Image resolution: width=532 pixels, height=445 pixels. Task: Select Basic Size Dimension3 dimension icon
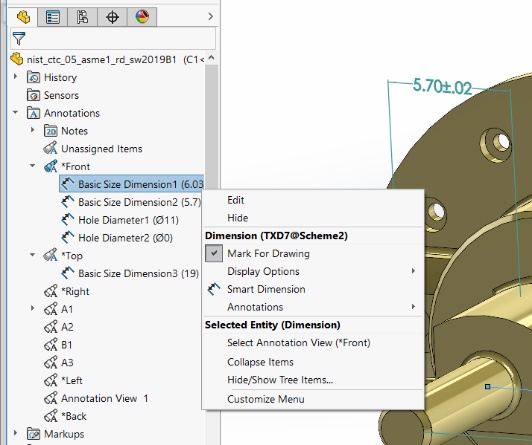[x=68, y=273]
